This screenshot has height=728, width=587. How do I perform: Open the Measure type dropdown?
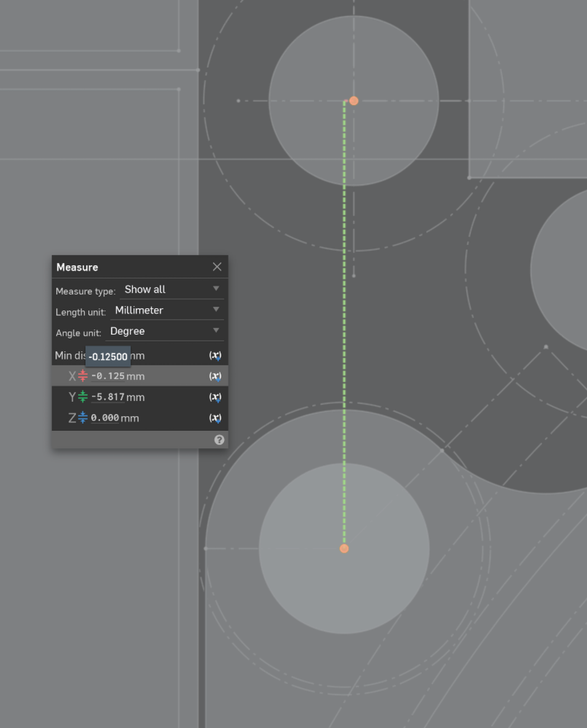pyautogui.click(x=171, y=290)
